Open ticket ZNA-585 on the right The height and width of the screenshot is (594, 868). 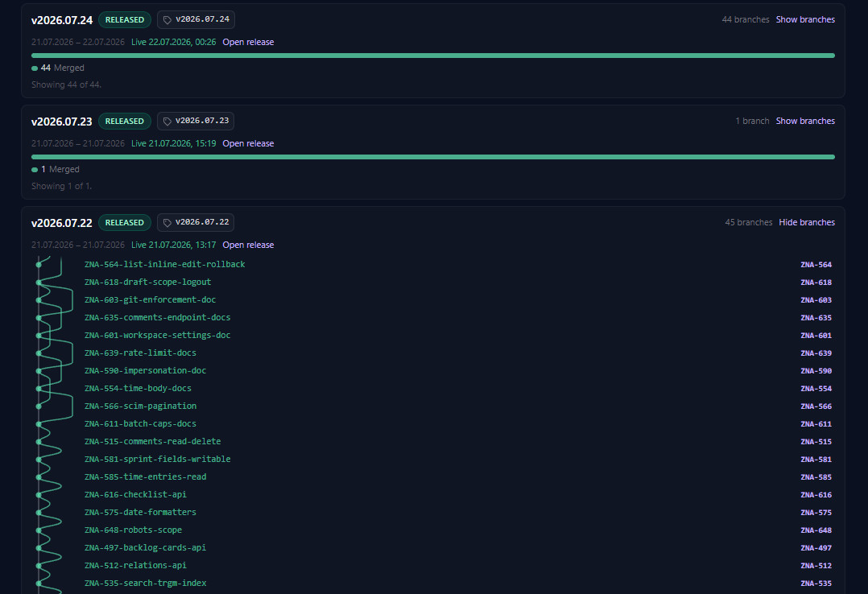click(x=816, y=477)
